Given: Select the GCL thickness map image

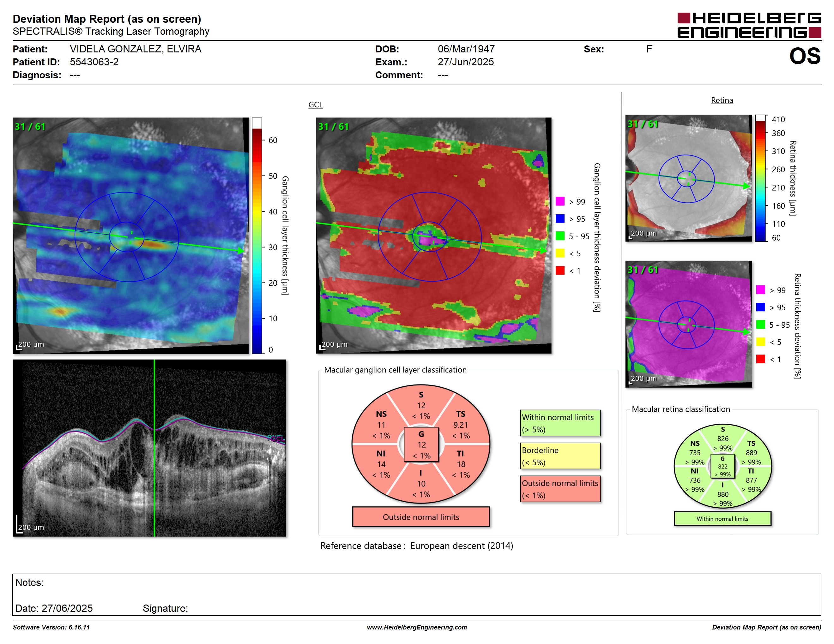Looking at the screenshot, I should coord(130,236).
